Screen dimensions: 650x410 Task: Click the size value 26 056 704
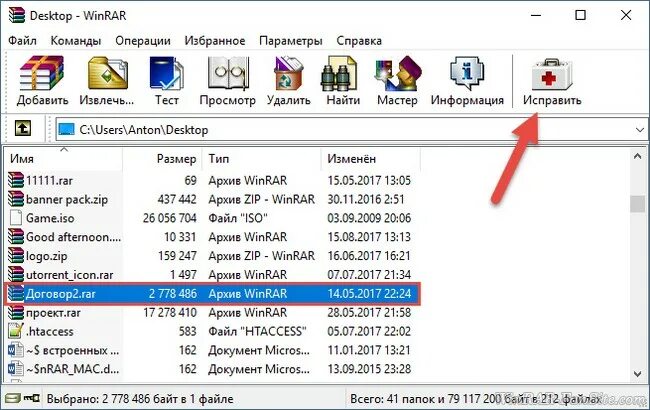[x=170, y=218]
